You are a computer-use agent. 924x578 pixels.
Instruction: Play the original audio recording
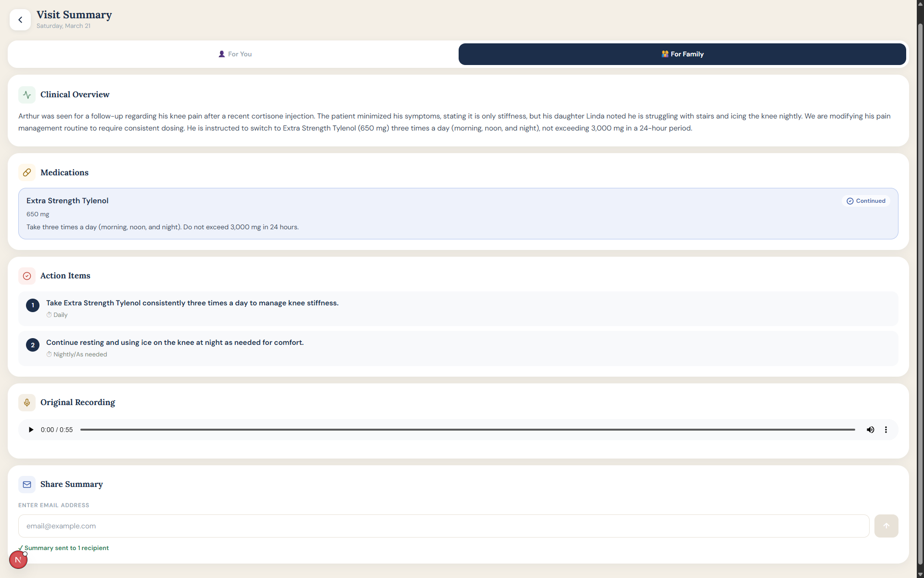pos(31,430)
